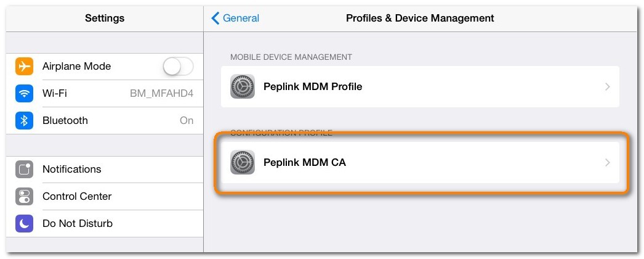The height and width of the screenshot is (259, 644).
Task: Expand Peplink MDM CA row chevron
Action: point(607,163)
